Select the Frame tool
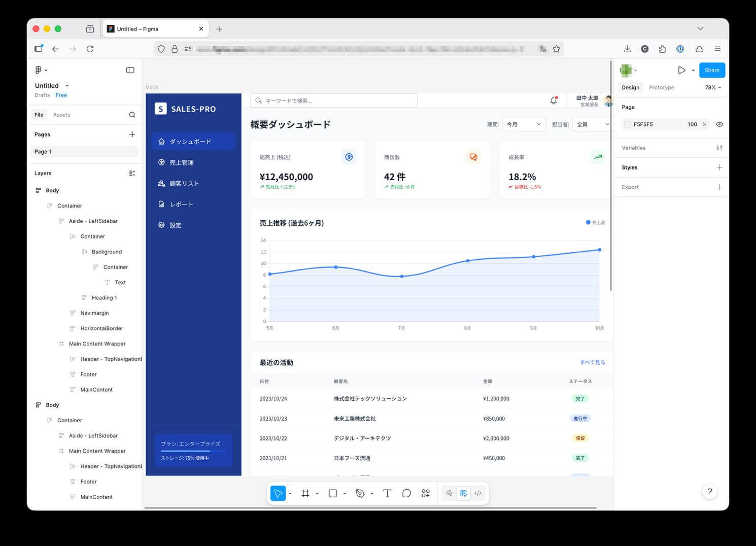The width and height of the screenshot is (756, 546). tap(305, 493)
